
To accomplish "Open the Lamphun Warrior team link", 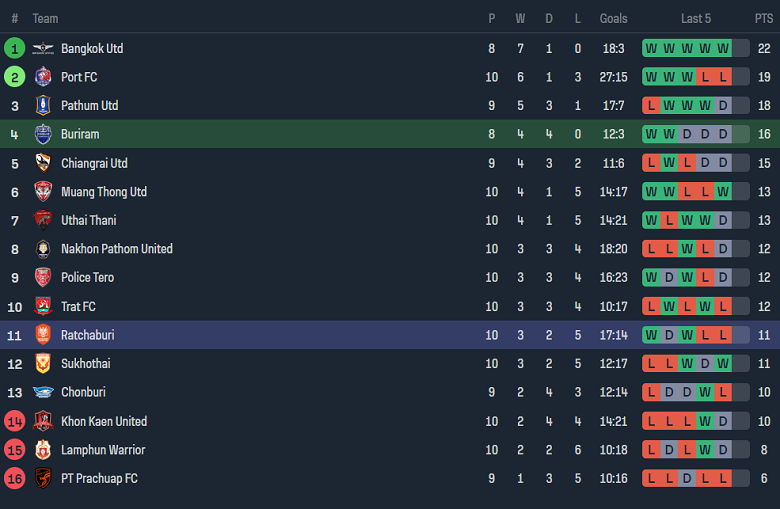I will point(102,450).
